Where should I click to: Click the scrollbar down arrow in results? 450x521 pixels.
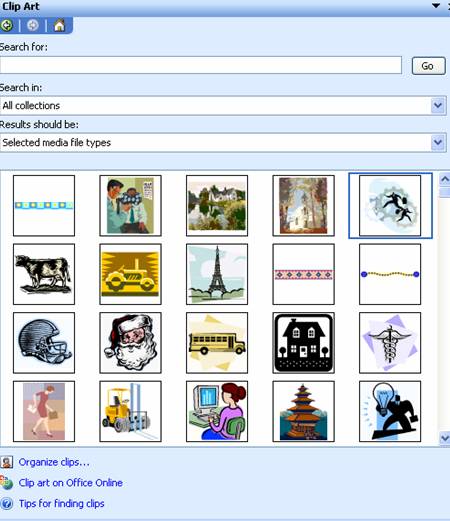pyautogui.click(x=445, y=437)
